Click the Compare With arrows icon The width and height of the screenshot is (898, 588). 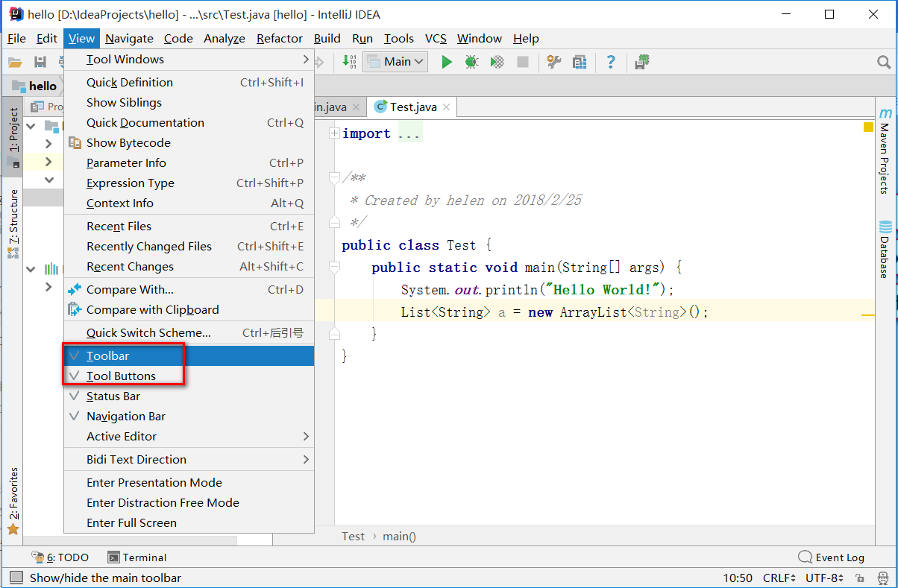[x=75, y=289]
